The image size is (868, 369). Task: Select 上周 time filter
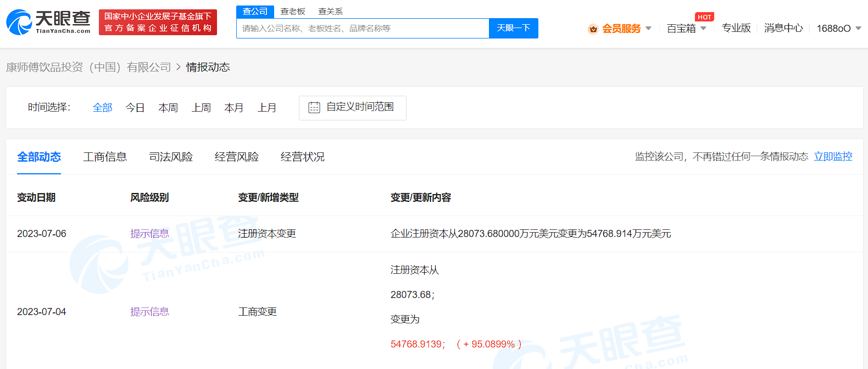tap(201, 108)
